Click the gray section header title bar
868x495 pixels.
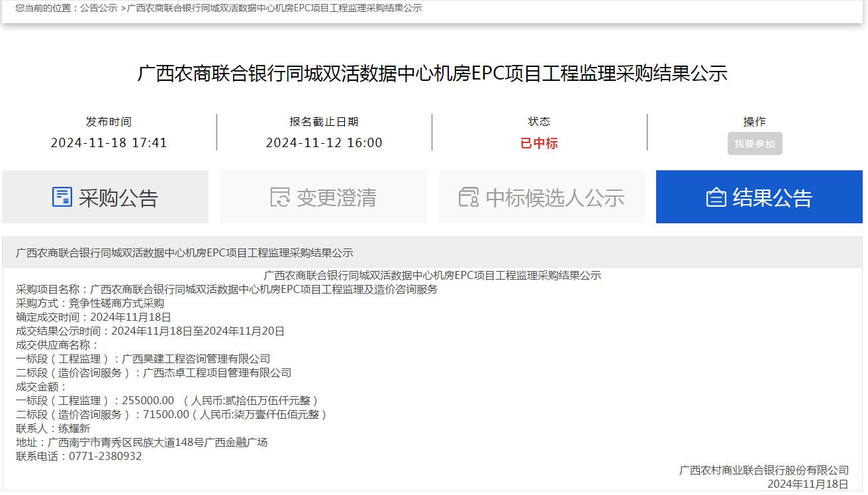coord(432,252)
